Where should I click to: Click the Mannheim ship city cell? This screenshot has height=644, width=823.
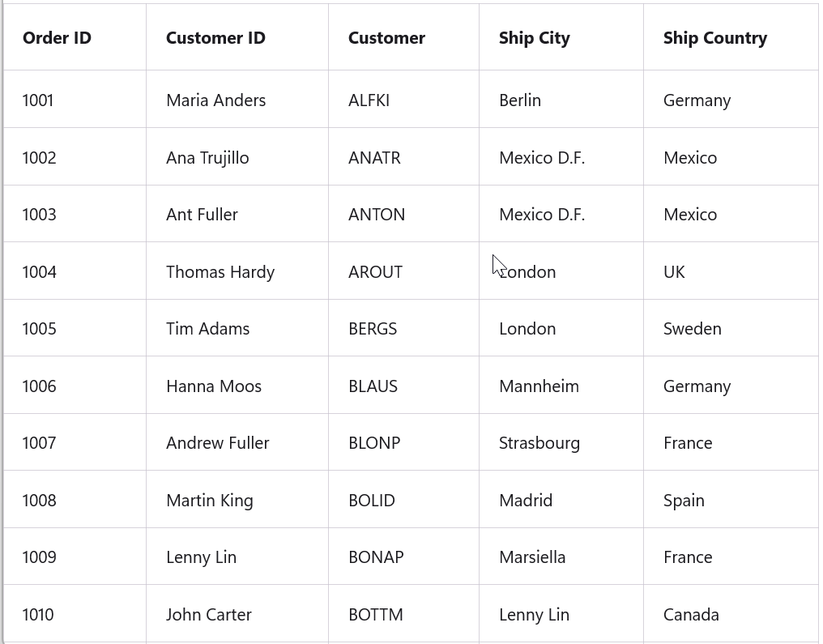click(539, 386)
